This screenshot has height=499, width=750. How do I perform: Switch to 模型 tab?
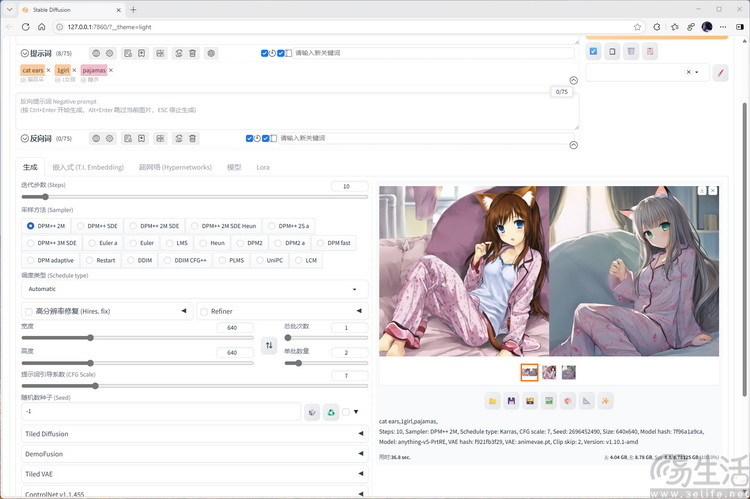[234, 167]
